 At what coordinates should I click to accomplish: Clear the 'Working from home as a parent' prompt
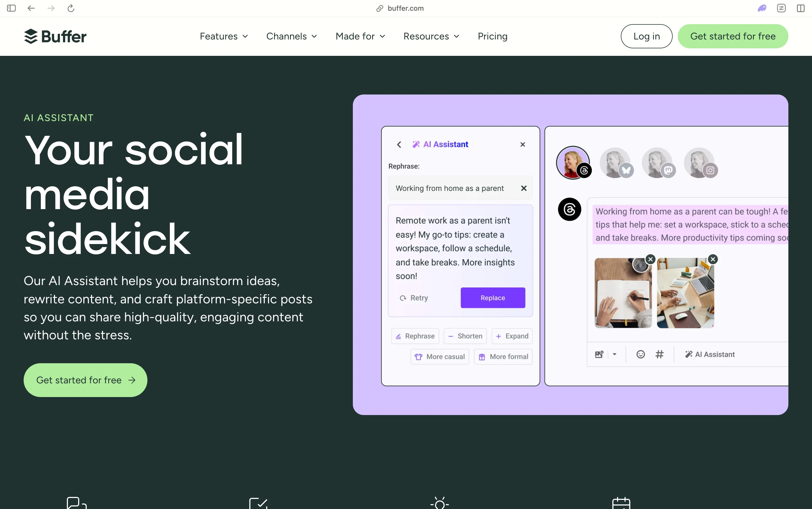pyautogui.click(x=524, y=188)
